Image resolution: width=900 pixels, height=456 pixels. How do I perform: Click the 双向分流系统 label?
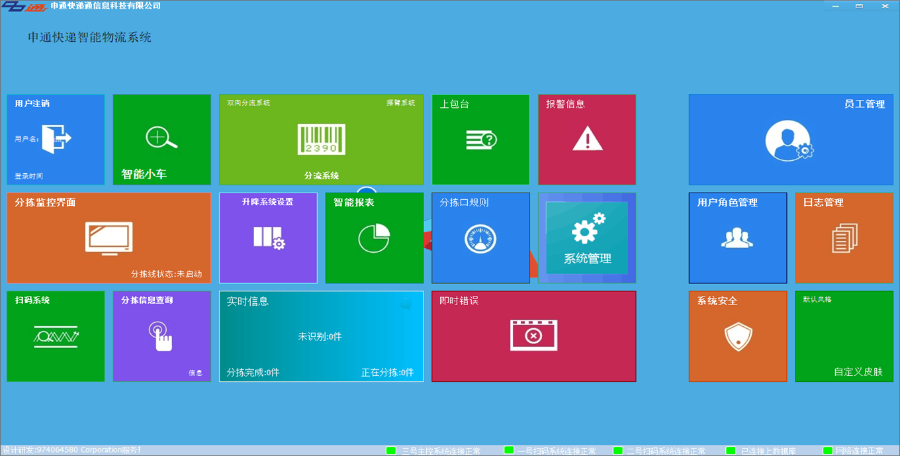(249, 103)
